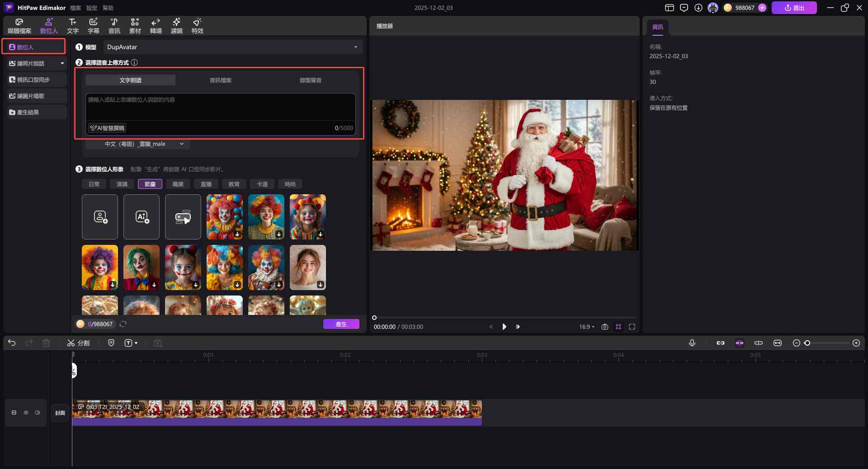Image resolution: width=868 pixels, height=469 pixels.
Task: Click the avatar script text input box
Action: [220, 107]
